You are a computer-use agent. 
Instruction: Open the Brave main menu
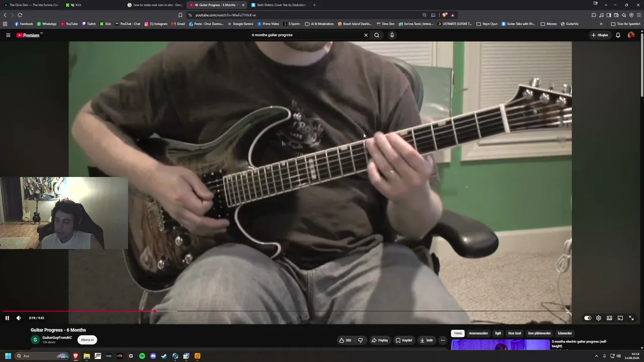click(x=639, y=15)
